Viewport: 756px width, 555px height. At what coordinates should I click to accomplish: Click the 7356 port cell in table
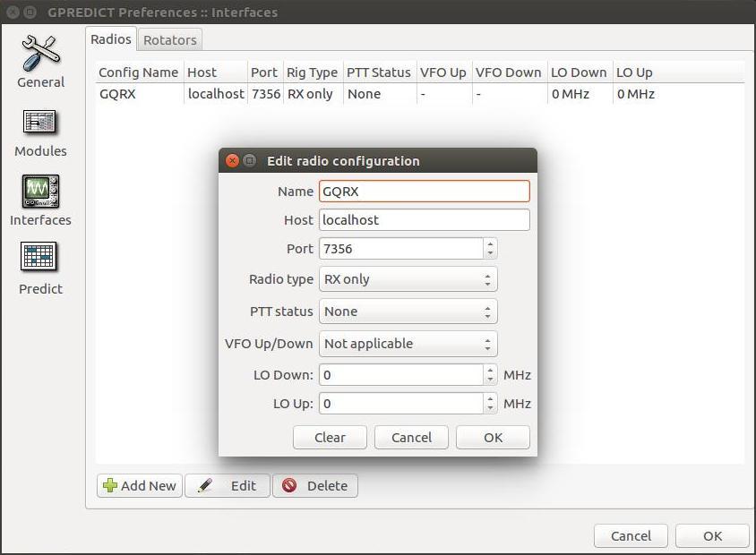[x=266, y=94]
